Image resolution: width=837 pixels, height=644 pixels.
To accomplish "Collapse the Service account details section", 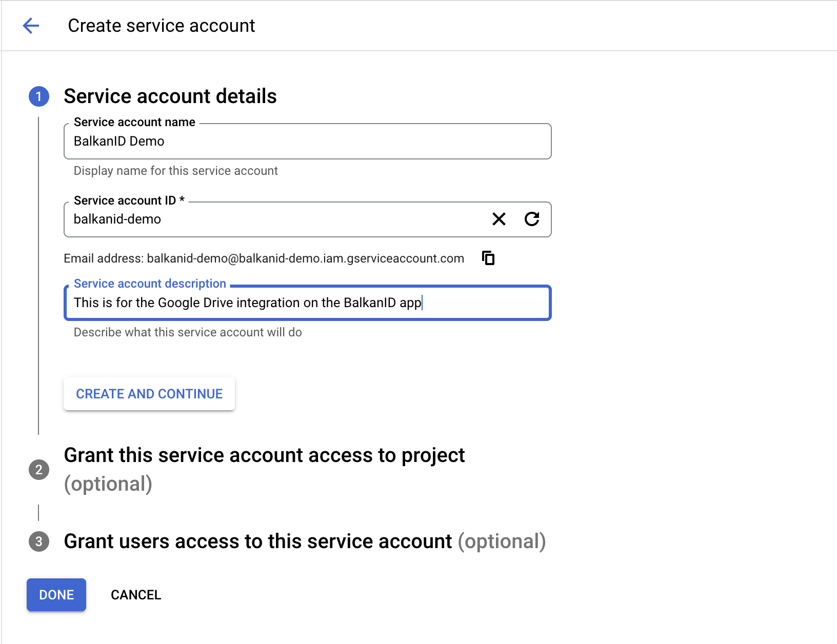I will (x=170, y=96).
